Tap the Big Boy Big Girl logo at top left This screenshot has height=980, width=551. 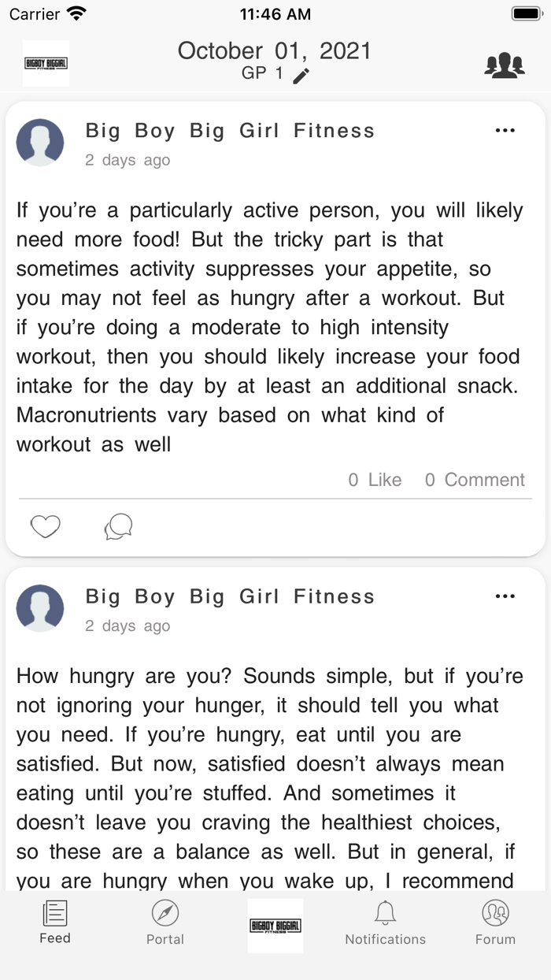46,62
